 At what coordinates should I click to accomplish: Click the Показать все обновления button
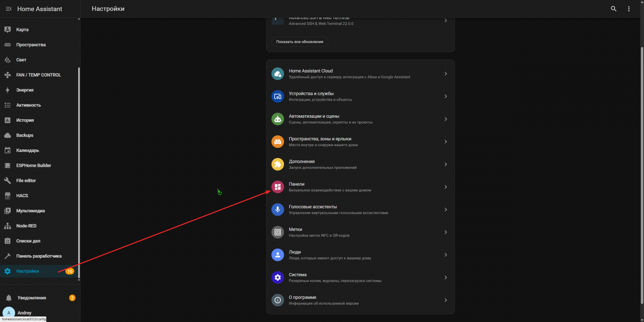(300, 42)
